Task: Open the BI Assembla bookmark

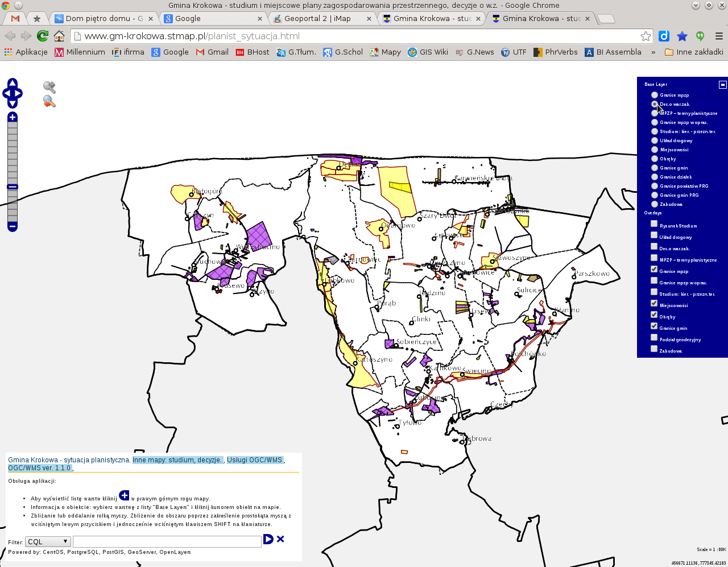Action: coord(614,52)
